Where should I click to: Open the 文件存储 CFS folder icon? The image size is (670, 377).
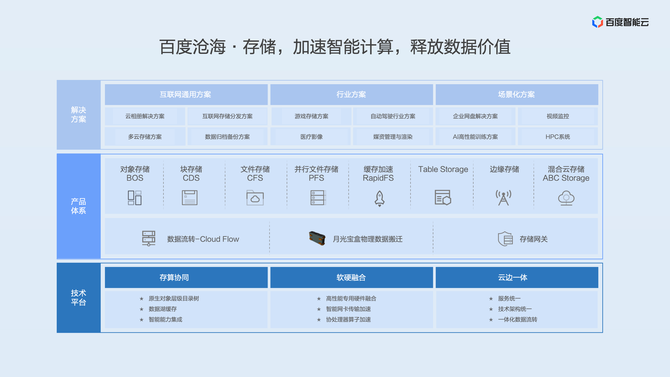[255, 198]
